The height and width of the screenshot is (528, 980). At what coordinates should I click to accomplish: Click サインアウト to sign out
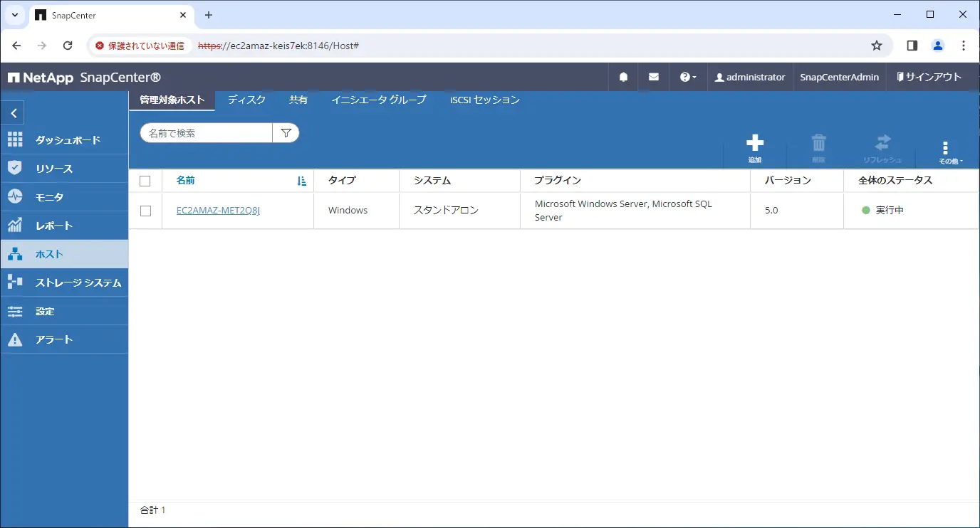(x=929, y=77)
